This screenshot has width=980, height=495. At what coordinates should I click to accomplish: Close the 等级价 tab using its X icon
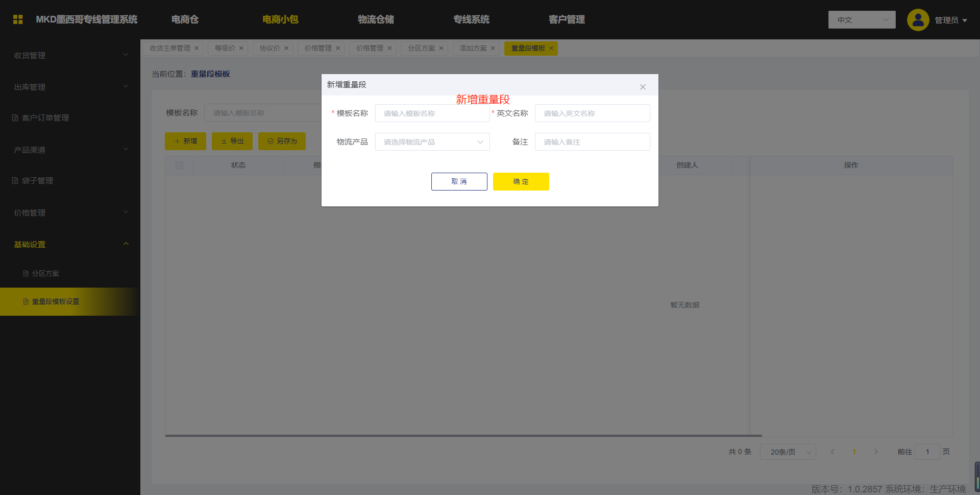(241, 49)
